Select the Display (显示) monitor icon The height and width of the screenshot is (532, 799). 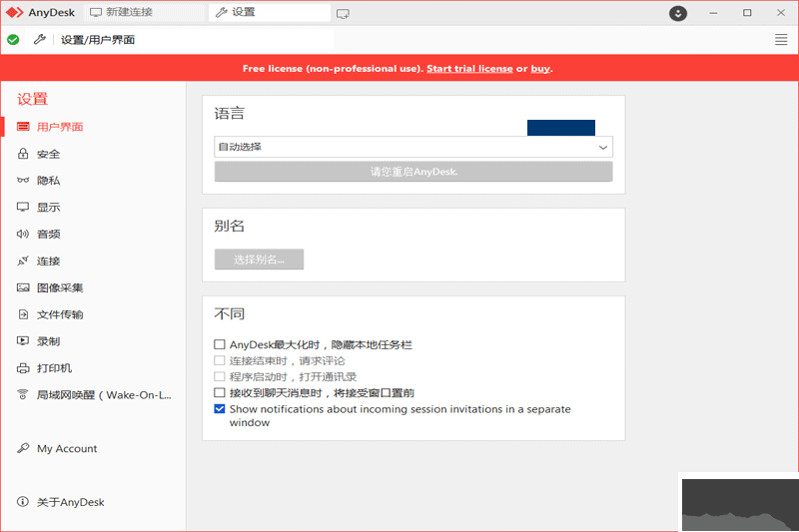point(23,207)
